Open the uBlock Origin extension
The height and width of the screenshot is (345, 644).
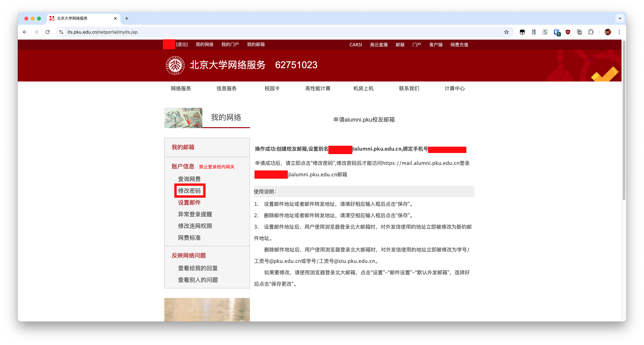568,32
